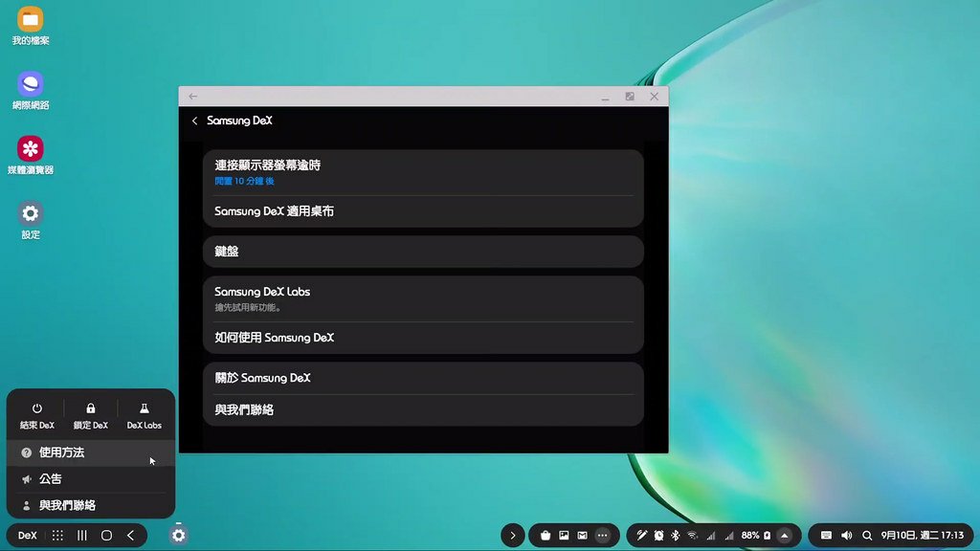Open the apps grid from the taskbar
This screenshot has height=551, width=980.
[57, 536]
